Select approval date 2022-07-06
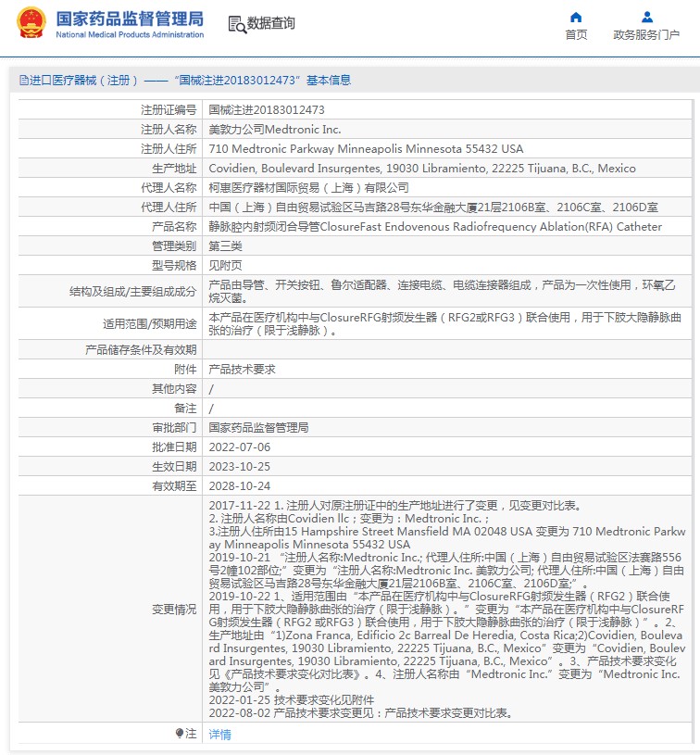This screenshot has height=755, width=700. pos(239,447)
